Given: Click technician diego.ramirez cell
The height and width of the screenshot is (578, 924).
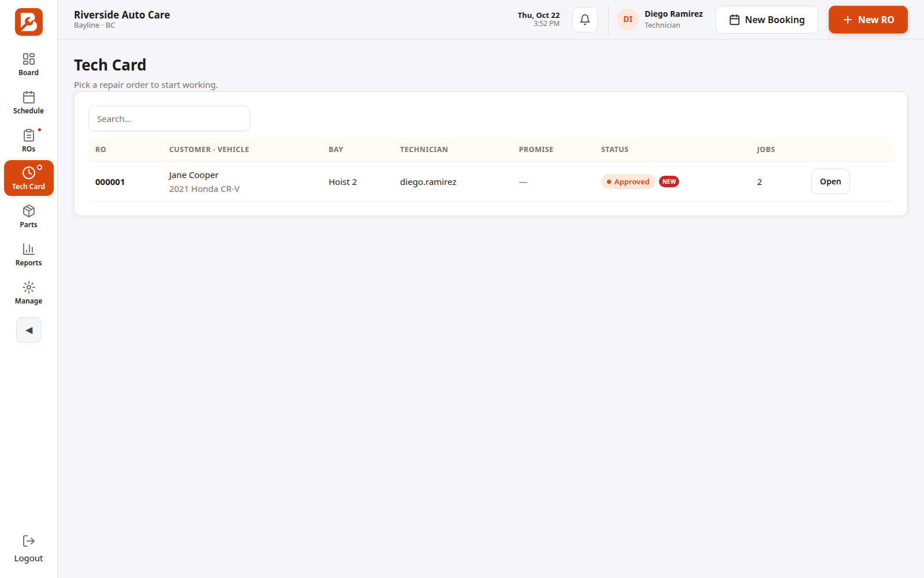Looking at the screenshot, I should [428, 182].
